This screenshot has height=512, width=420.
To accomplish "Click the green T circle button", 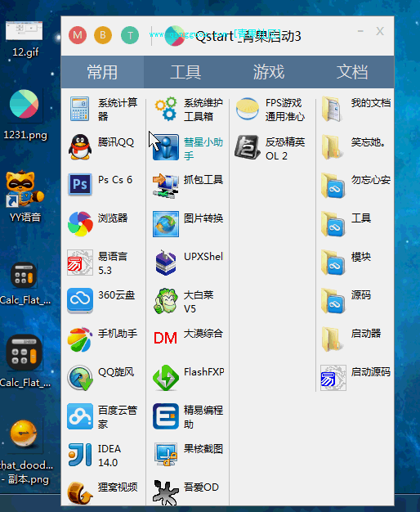I will [x=130, y=35].
